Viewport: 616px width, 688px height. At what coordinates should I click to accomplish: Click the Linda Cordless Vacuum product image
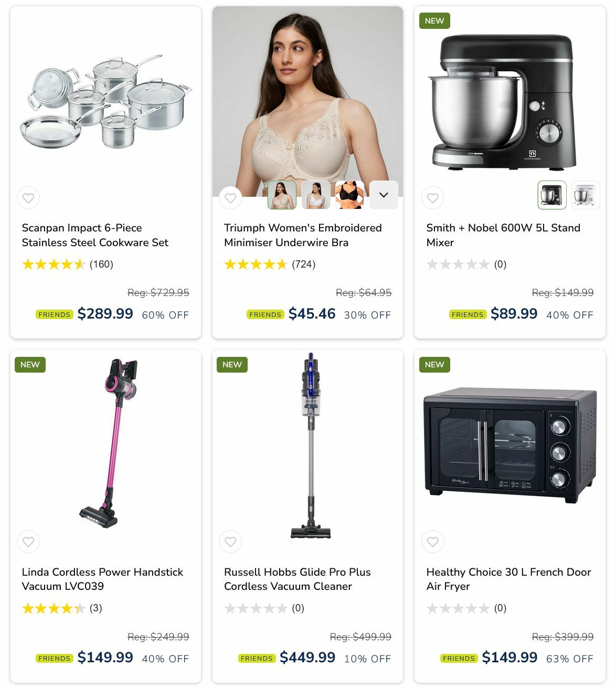pyautogui.click(x=109, y=443)
